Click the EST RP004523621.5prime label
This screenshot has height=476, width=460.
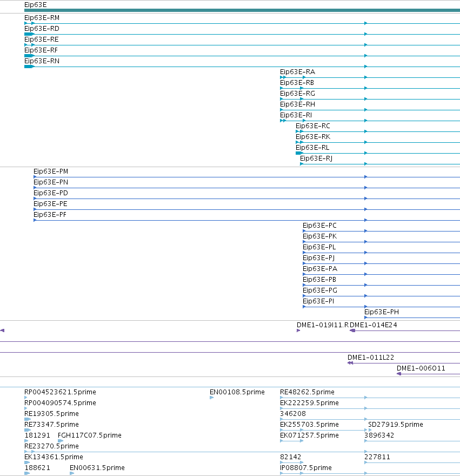point(60,392)
